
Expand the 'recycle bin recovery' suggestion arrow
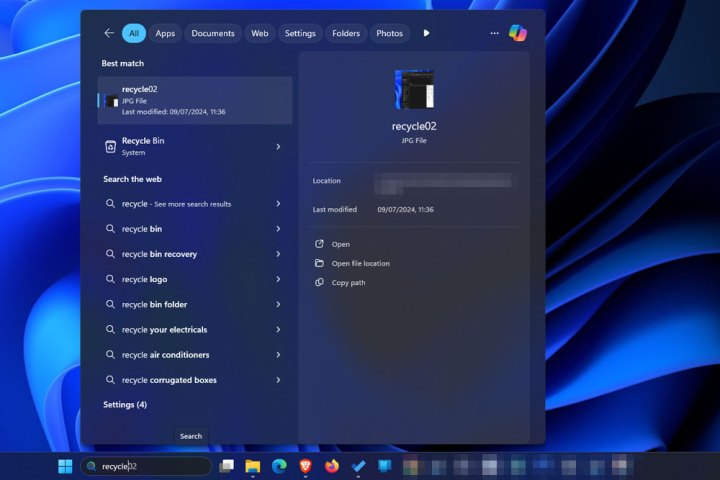tap(278, 254)
